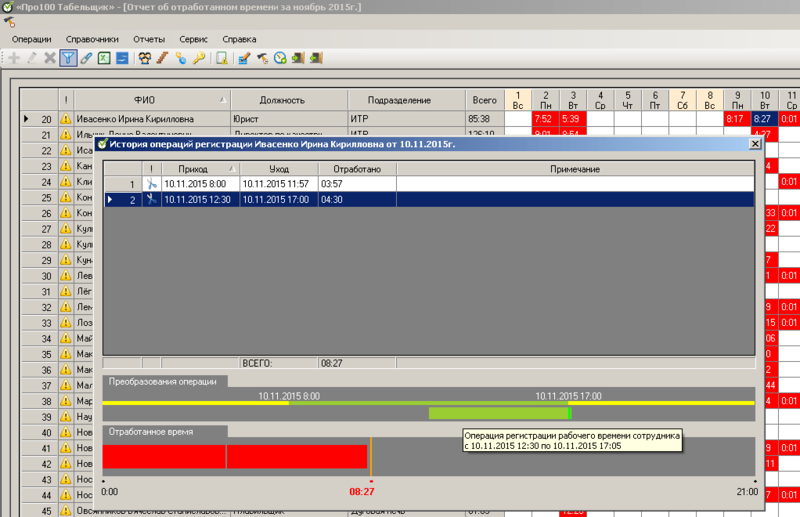Click the orange 08:27 marker line

point(371,457)
